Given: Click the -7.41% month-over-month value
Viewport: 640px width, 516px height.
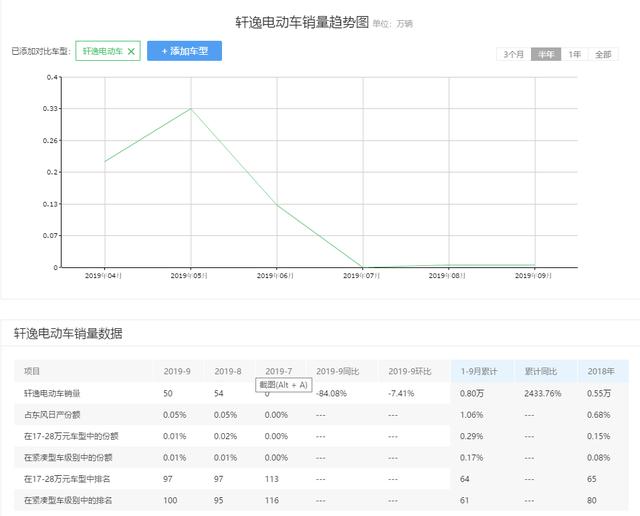Looking at the screenshot, I should (x=401, y=394).
